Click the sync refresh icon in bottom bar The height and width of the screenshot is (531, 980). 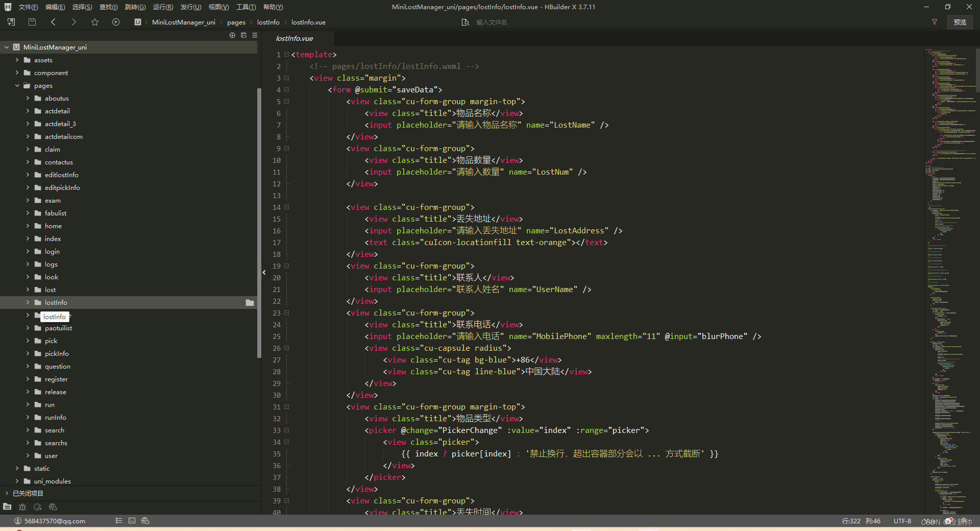point(38,507)
